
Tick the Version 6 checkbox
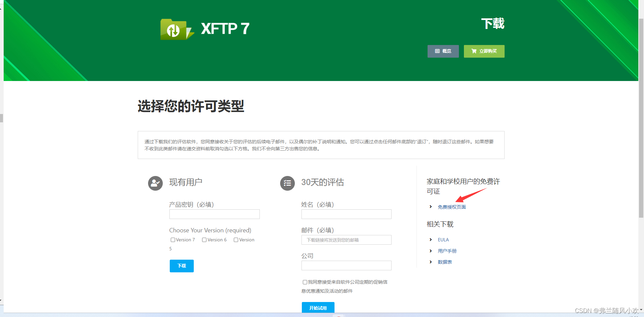click(x=204, y=240)
